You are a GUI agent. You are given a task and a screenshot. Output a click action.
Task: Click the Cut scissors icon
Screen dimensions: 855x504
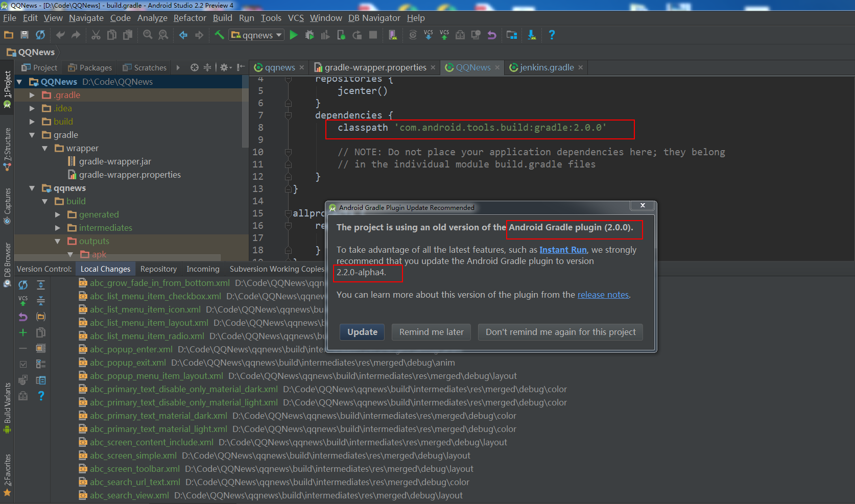click(96, 35)
